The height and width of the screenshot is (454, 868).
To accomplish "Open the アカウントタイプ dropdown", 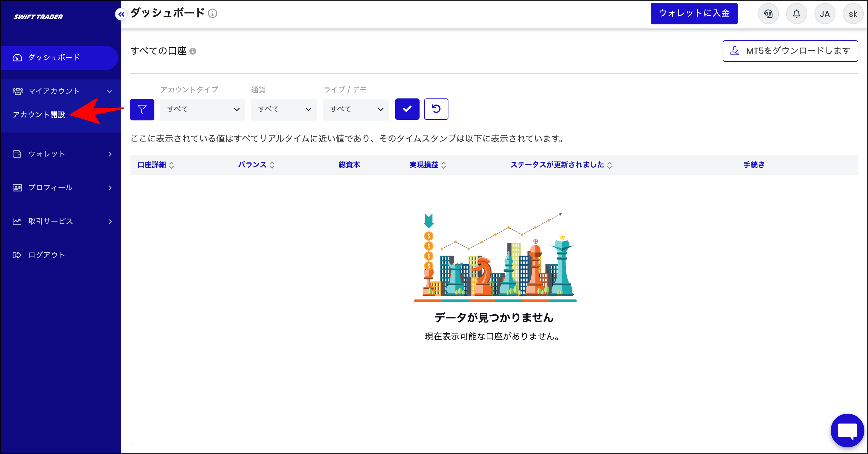I will pos(202,109).
